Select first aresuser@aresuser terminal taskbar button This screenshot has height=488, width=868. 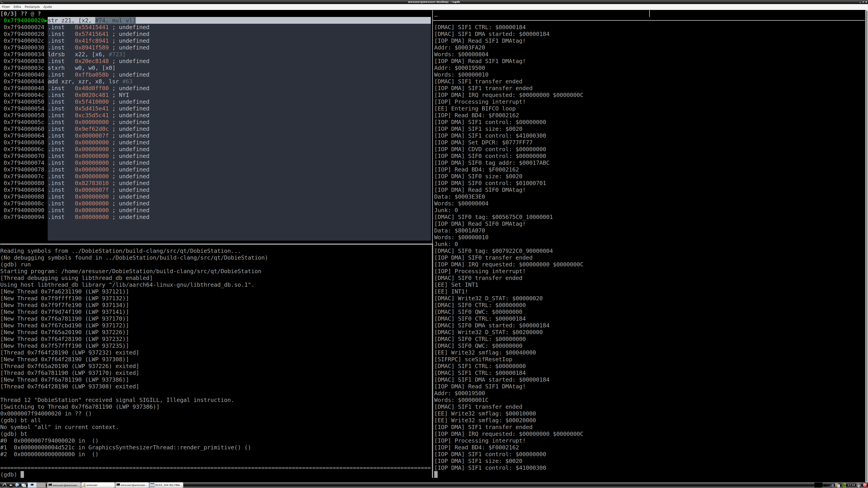point(64,485)
